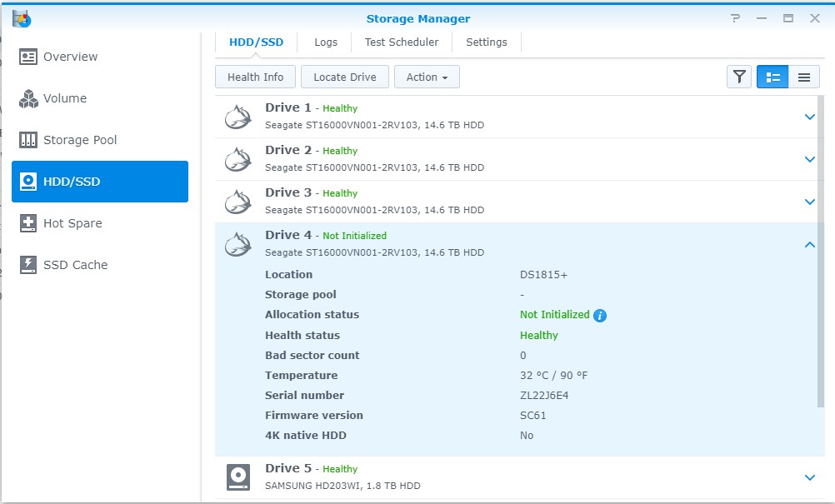The width and height of the screenshot is (835, 504).
Task: Expand Drive 3 details
Action: pos(809,202)
